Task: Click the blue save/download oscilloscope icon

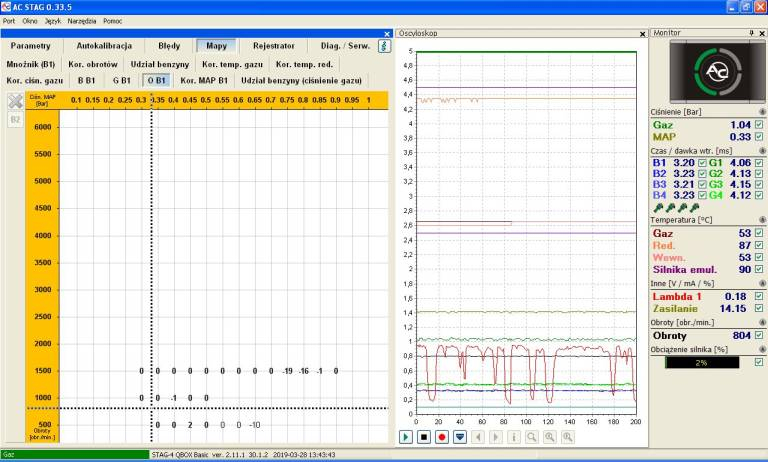Action: click(460, 437)
